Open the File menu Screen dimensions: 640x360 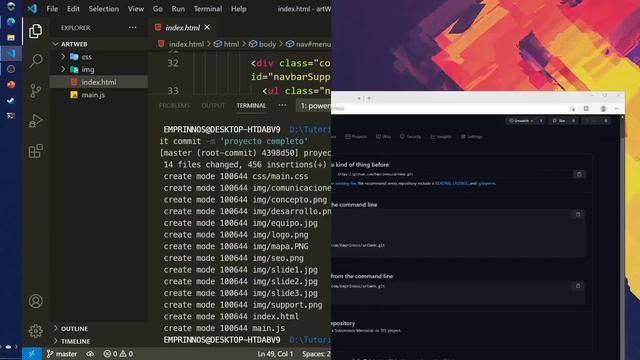coord(52,9)
